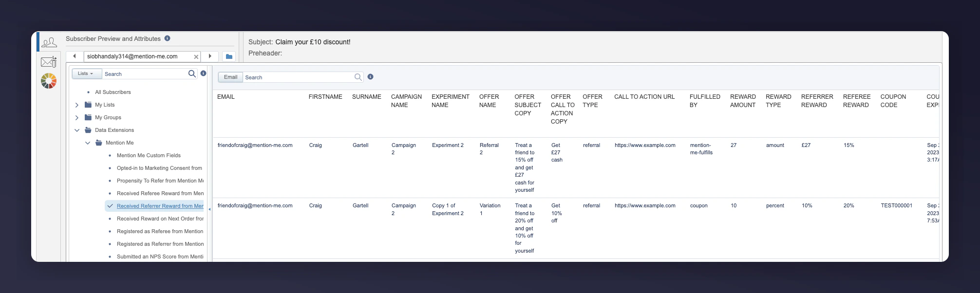The height and width of the screenshot is (293, 980).
Task: Click the Variation 1 offer name cell
Action: click(490, 209)
